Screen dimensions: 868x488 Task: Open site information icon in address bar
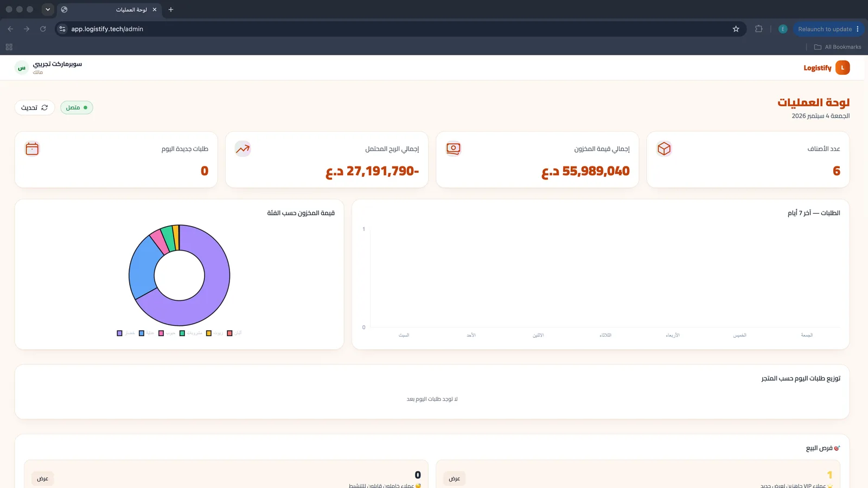coord(62,29)
